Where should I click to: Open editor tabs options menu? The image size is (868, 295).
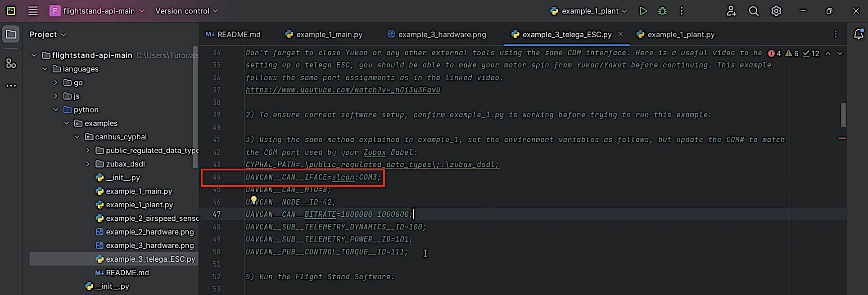(836, 34)
